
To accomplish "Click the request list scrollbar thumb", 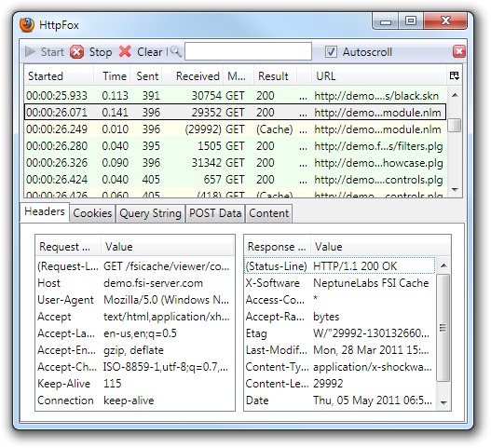I will tap(455, 125).
